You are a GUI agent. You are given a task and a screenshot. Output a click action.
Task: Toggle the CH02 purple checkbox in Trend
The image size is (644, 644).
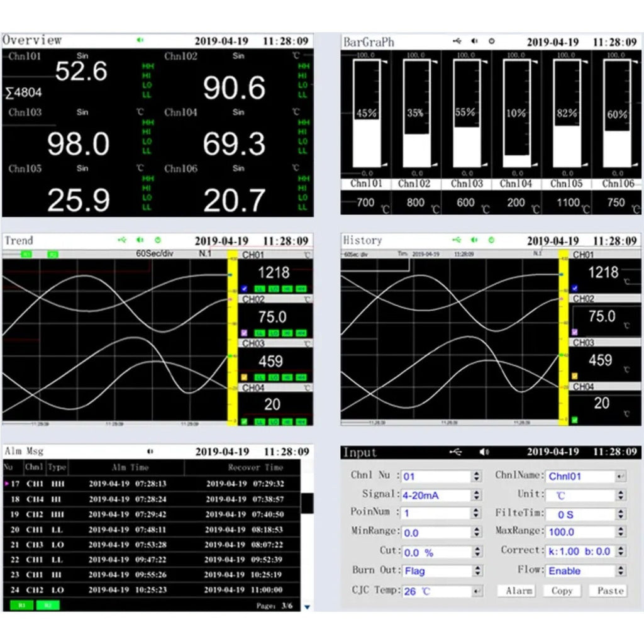point(245,333)
